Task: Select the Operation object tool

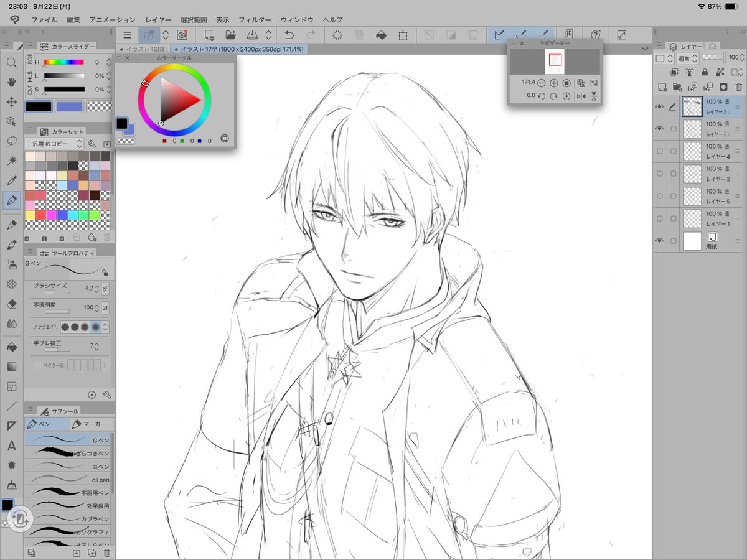Action: 11,121
